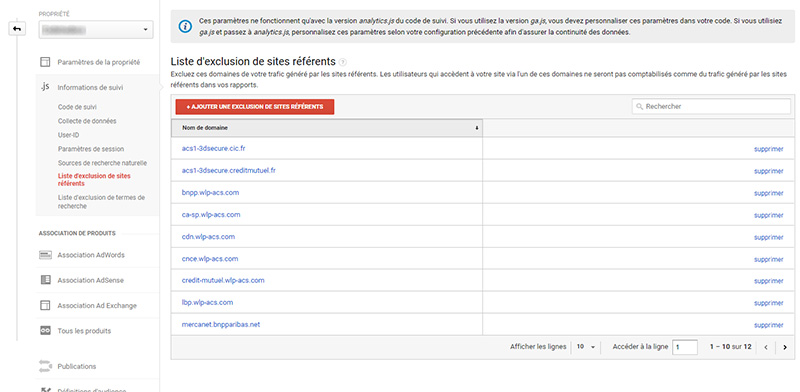
Task: Open Paramètres de la propriété
Action: coord(98,62)
